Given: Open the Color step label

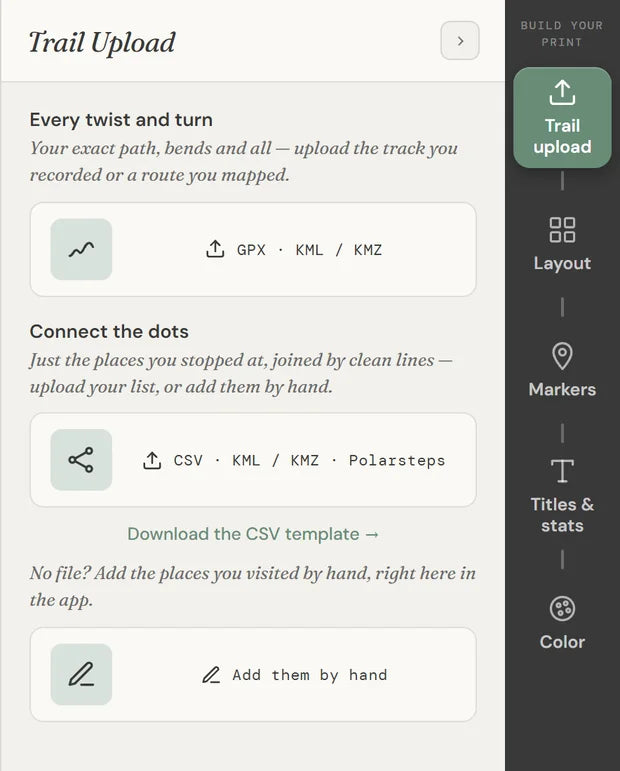Looking at the screenshot, I should pyautogui.click(x=562, y=642).
